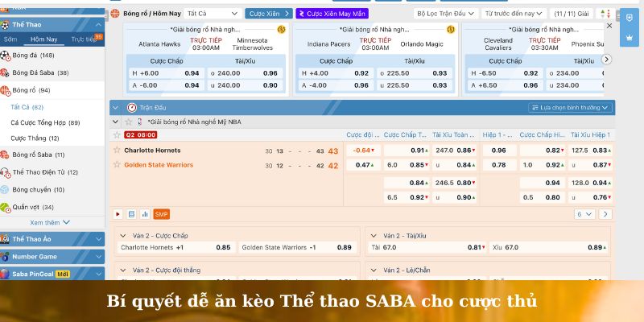The width and height of the screenshot is (644, 322).
Task: Select Xỉu 67.0 odds 0.89
Action: click(x=550, y=247)
